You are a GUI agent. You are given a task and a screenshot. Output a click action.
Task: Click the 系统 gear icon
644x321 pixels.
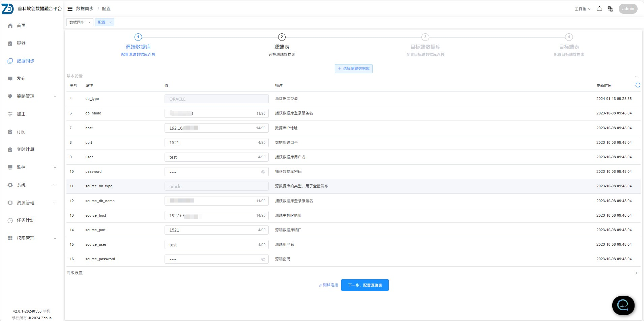coord(10,185)
